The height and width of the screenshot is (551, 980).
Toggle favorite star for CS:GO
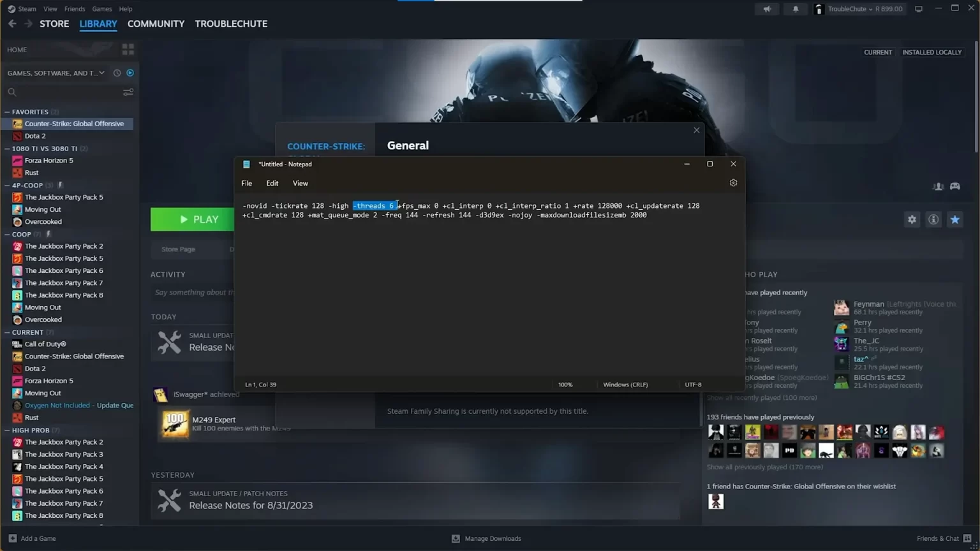(x=954, y=219)
